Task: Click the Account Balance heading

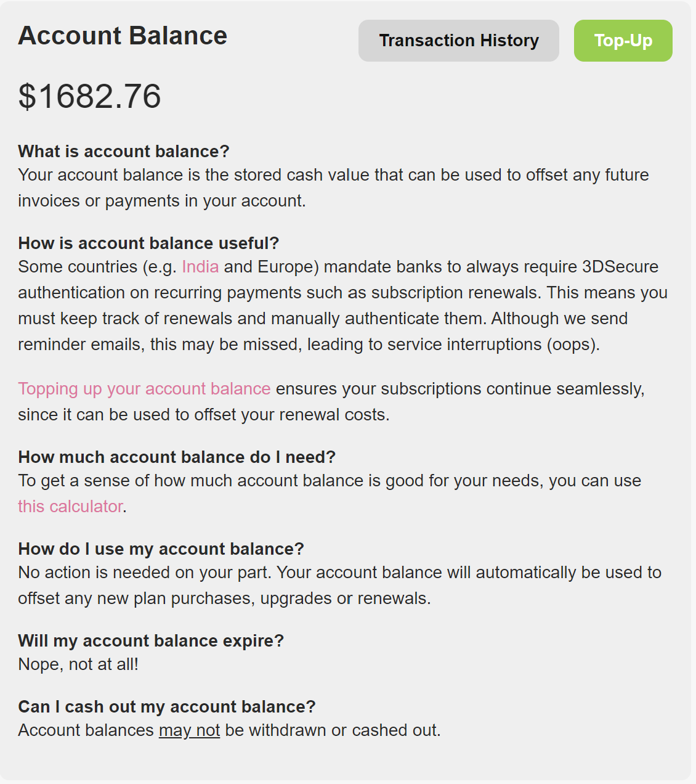Action: click(123, 36)
